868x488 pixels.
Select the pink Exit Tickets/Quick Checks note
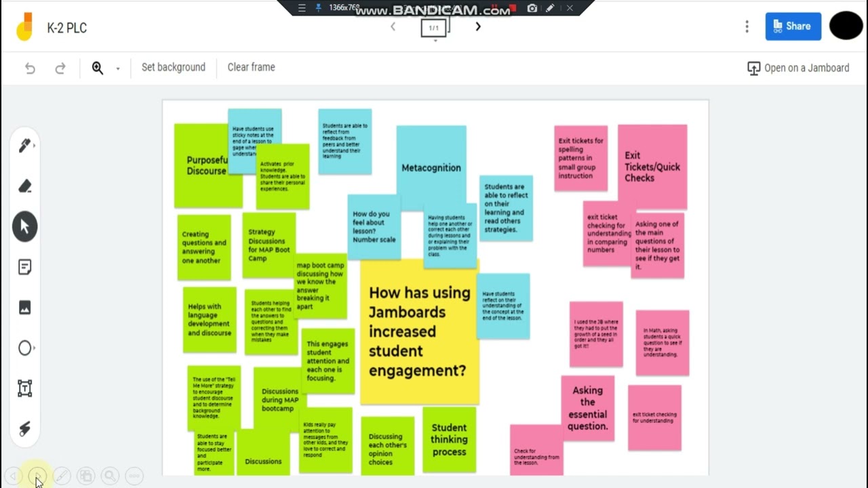pos(652,167)
